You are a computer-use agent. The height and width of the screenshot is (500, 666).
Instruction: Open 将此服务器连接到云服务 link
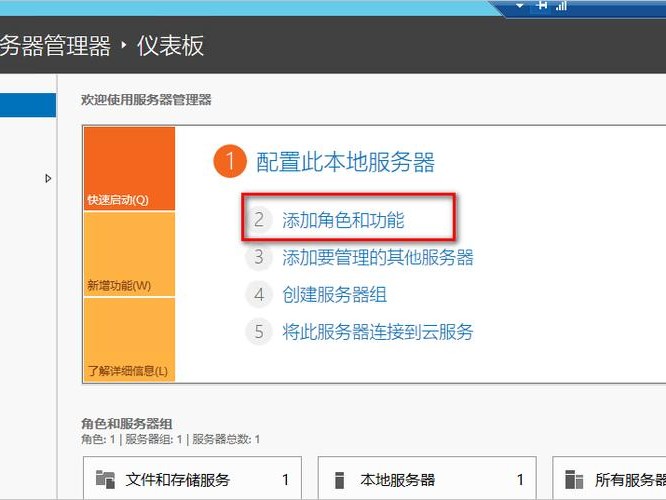(378, 332)
